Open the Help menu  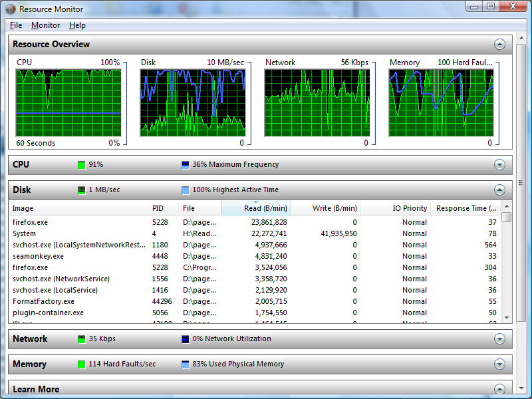coord(77,25)
